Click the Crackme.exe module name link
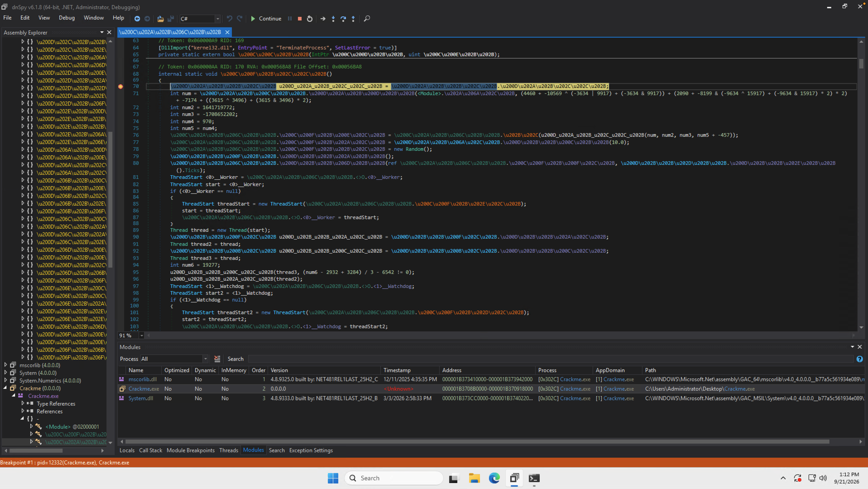Viewport: 868px width, 489px height. click(144, 388)
